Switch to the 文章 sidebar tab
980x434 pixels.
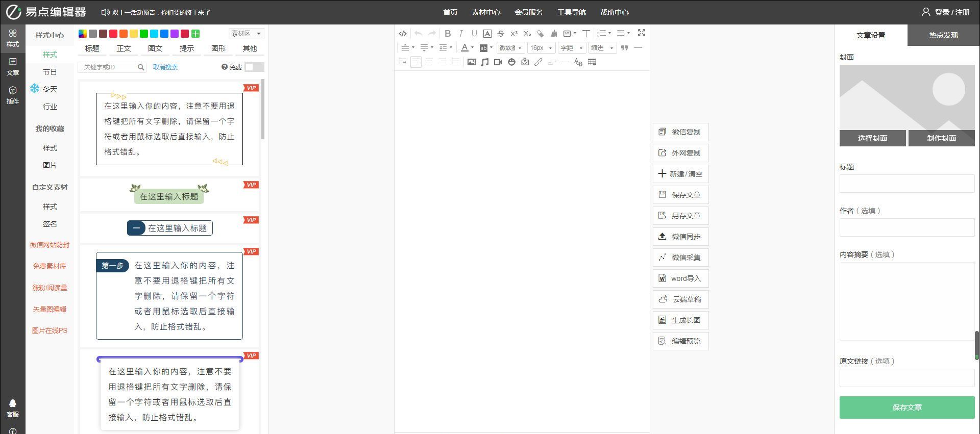coord(13,67)
